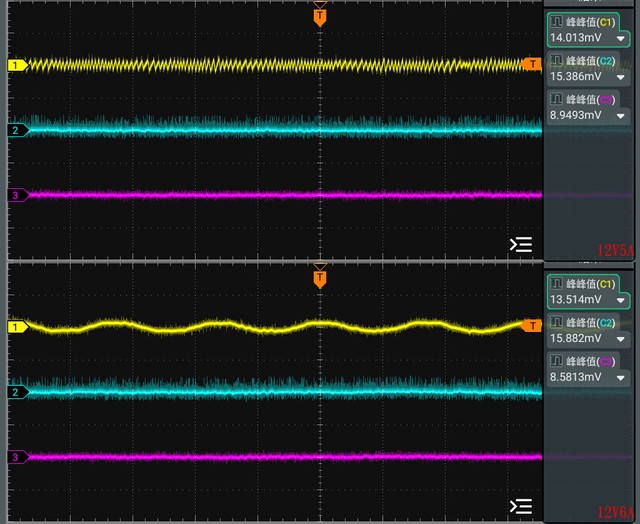Expand the 13.514mV C1 measurement dropdown
Screen dimensions: 640x524
coord(621,300)
